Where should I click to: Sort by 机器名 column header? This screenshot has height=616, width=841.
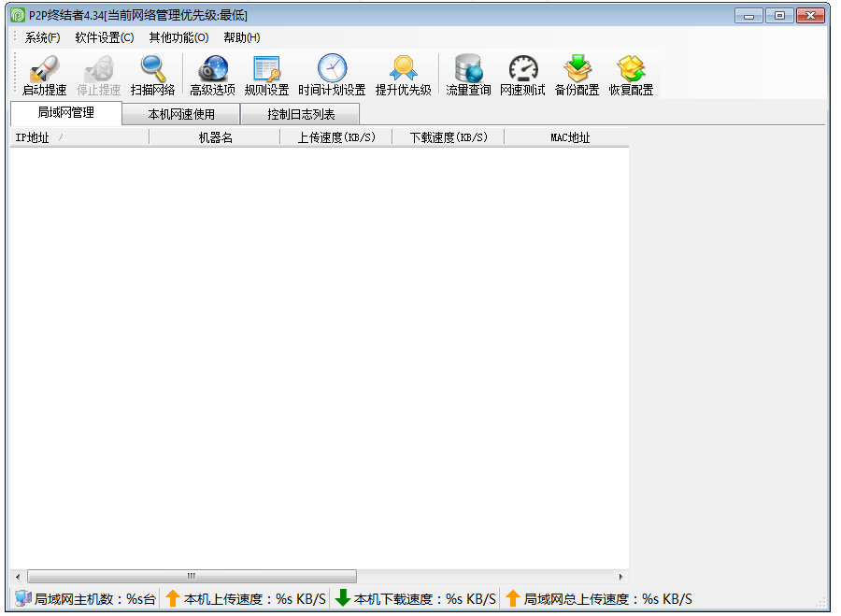coord(215,138)
